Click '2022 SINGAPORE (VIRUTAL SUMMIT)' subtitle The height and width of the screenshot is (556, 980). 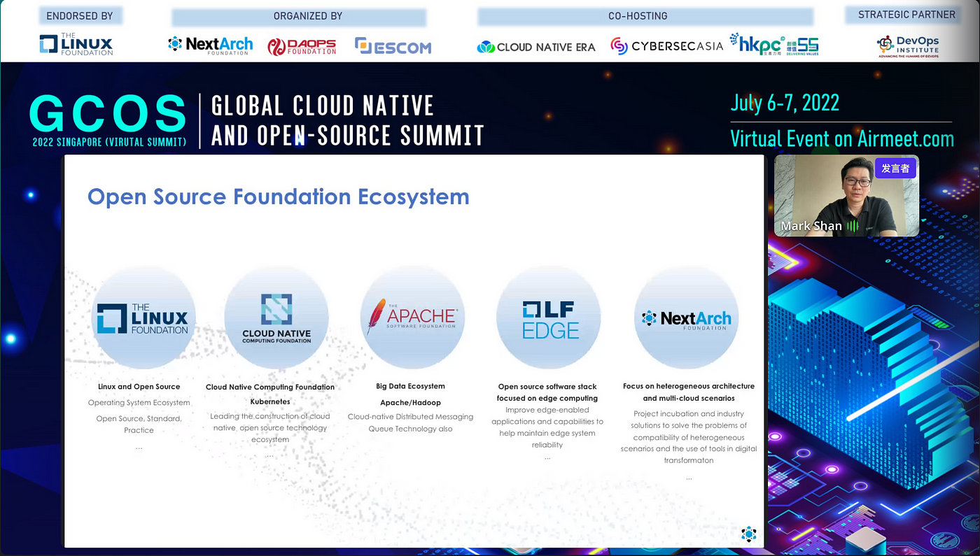(x=109, y=141)
